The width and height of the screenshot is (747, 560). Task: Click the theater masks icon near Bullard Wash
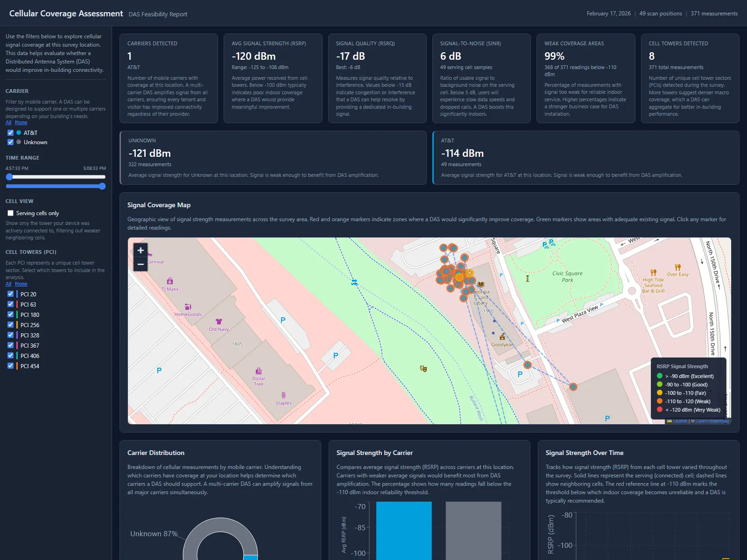[423, 369]
